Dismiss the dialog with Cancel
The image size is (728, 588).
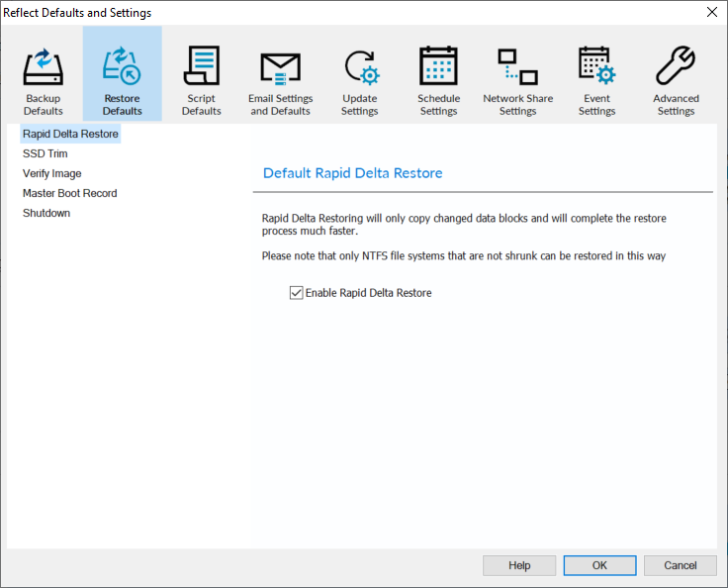681,565
